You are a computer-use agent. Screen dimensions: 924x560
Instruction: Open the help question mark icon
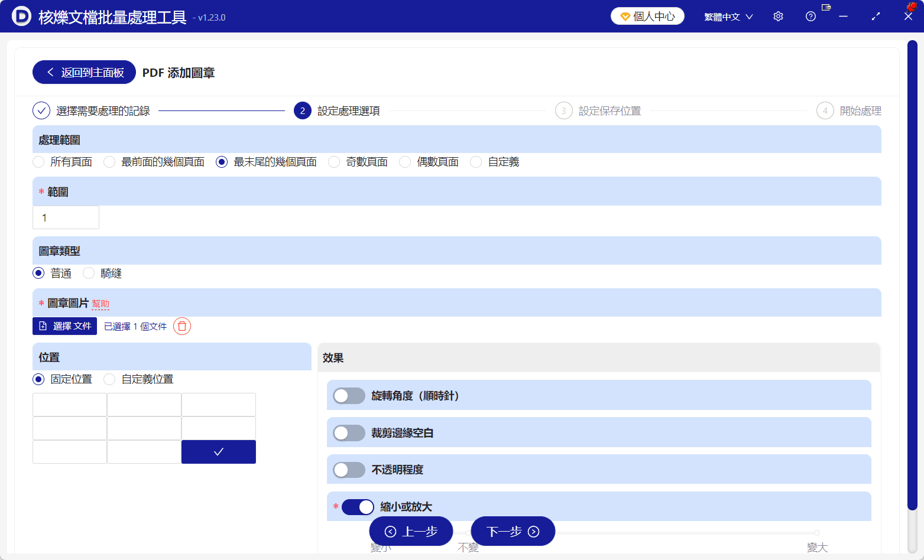810,17
